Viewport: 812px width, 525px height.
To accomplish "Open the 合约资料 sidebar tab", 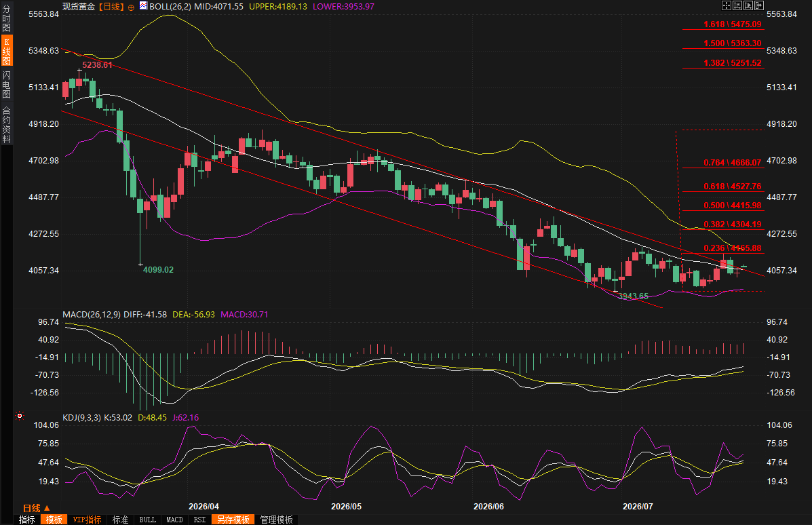I will (x=6, y=124).
